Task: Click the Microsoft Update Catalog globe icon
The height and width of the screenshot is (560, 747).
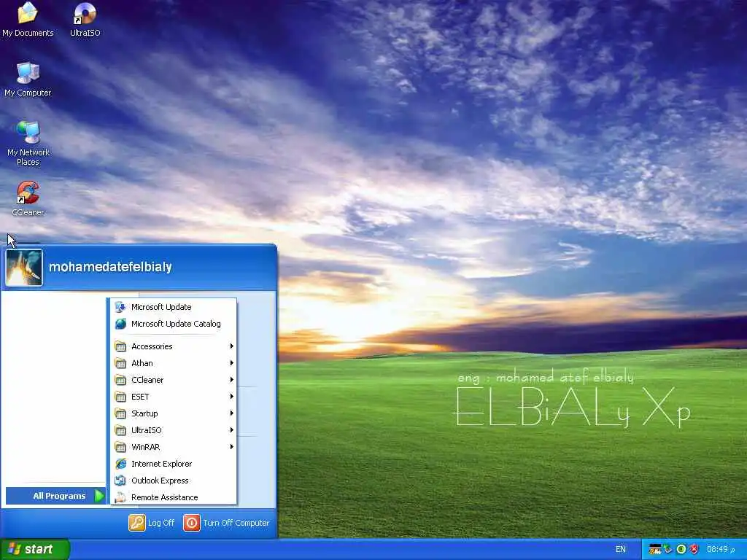Action: click(x=120, y=324)
